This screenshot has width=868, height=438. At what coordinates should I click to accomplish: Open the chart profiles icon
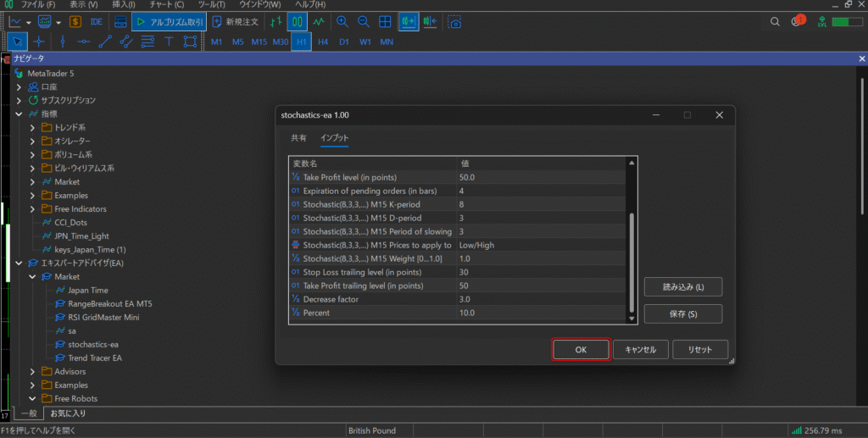tap(44, 22)
